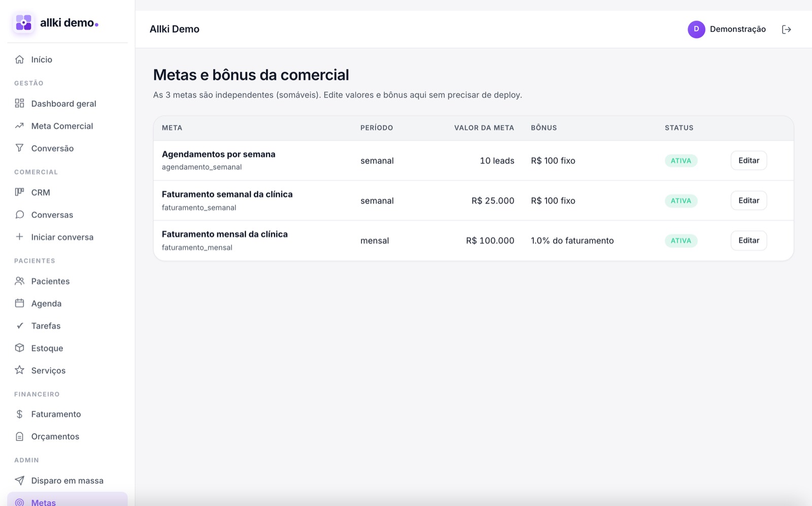Click the Disparo em massa send icon
812x506 pixels.
click(x=19, y=481)
